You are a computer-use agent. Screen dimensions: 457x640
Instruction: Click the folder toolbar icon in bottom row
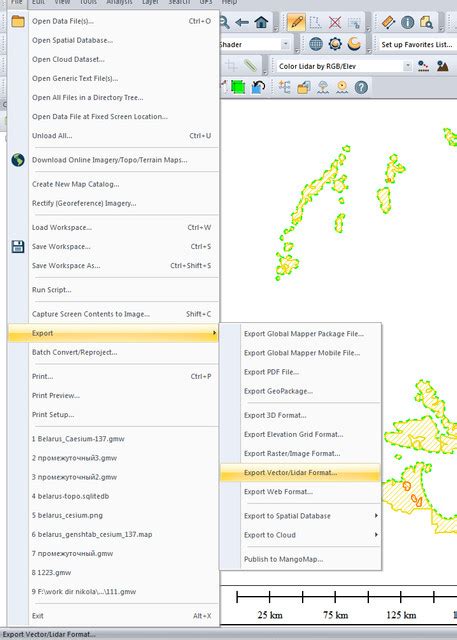pos(304,87)
